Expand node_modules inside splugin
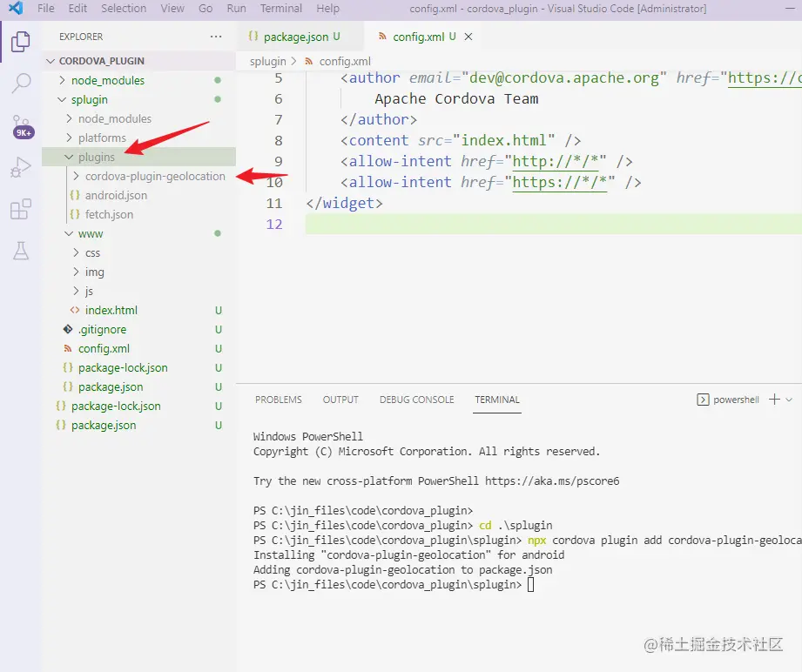This screenshot has height=672, width=802. [139, 118]
